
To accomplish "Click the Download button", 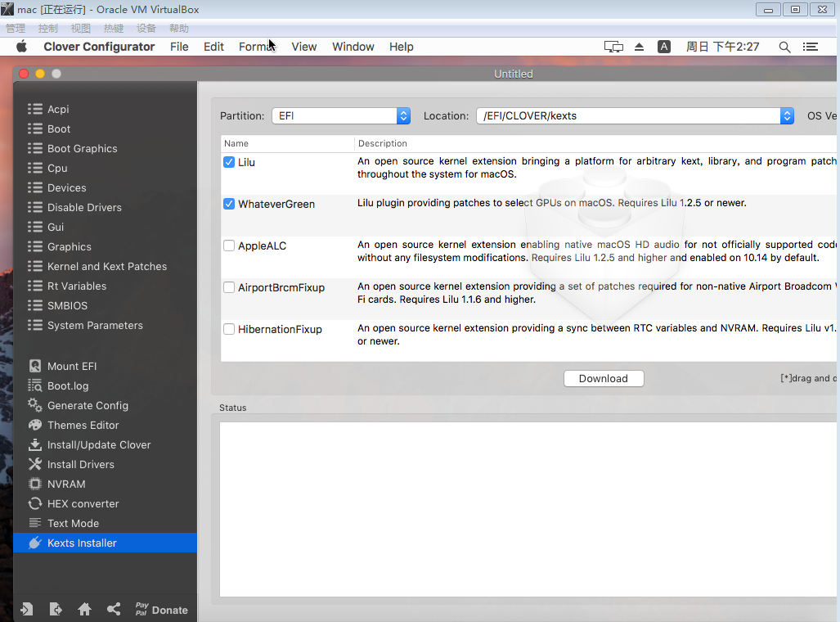I will click(x=604, y=379).
